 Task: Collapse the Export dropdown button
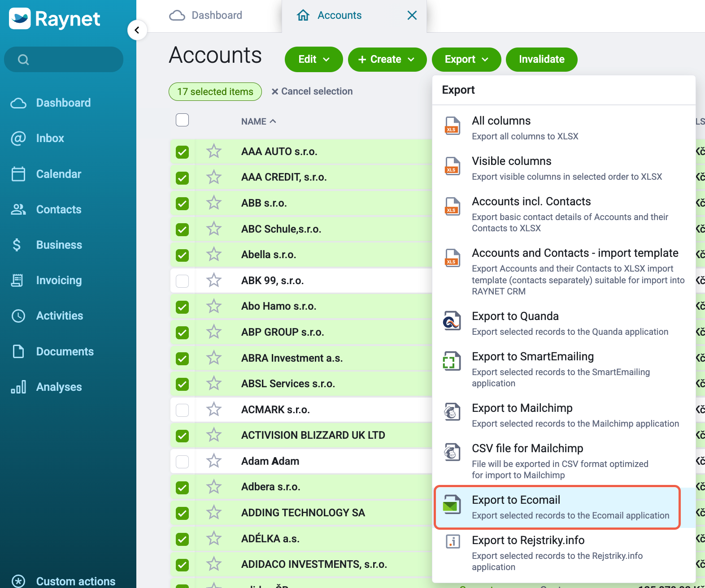click(466, 59)
